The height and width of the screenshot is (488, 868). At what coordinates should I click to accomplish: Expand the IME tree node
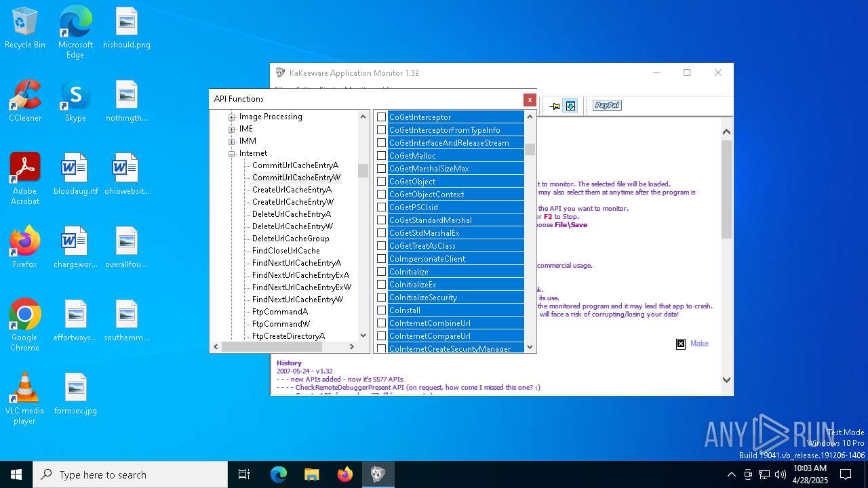pos(232,129)
